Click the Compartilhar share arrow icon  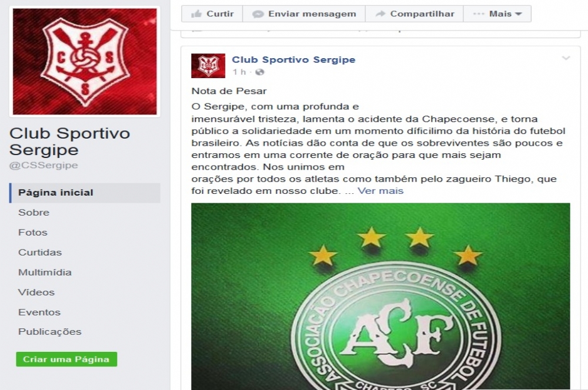coord(380,14)
